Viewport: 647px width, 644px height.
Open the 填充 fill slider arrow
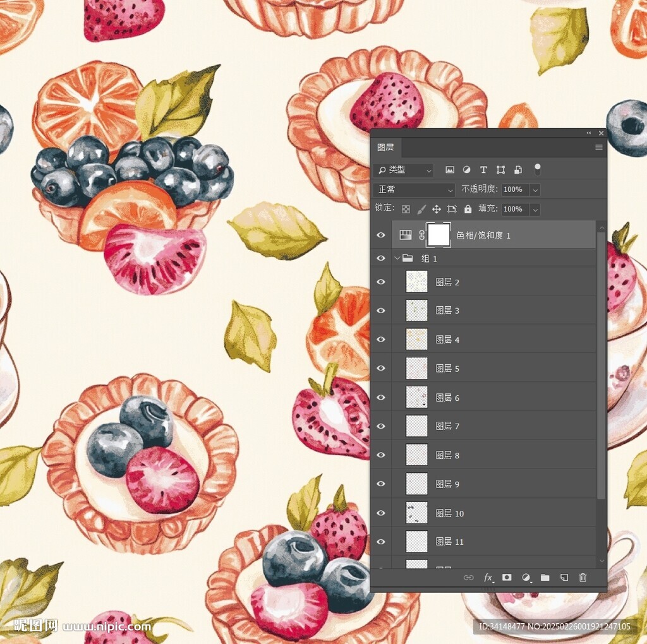pos(535,210)
